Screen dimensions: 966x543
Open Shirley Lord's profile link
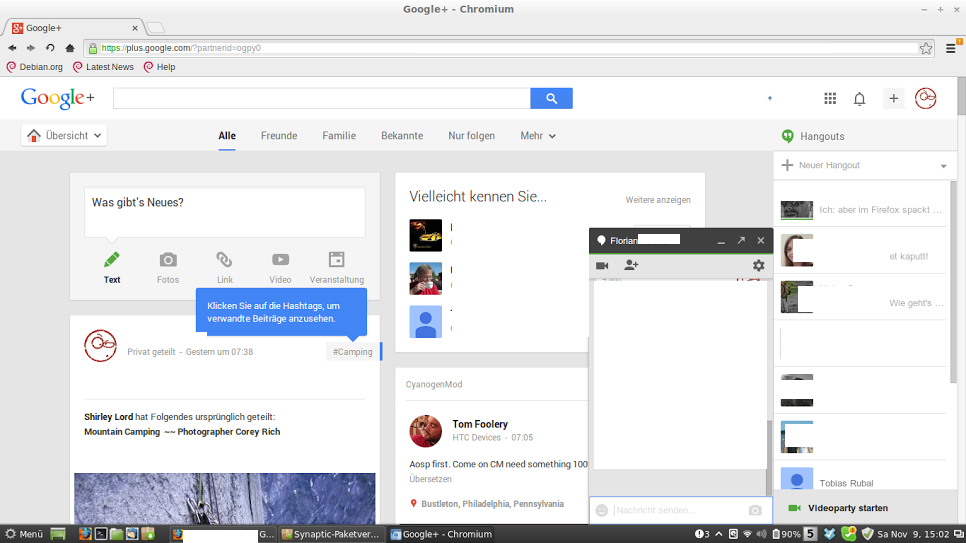pyautogui.click(x=108, y=417)
